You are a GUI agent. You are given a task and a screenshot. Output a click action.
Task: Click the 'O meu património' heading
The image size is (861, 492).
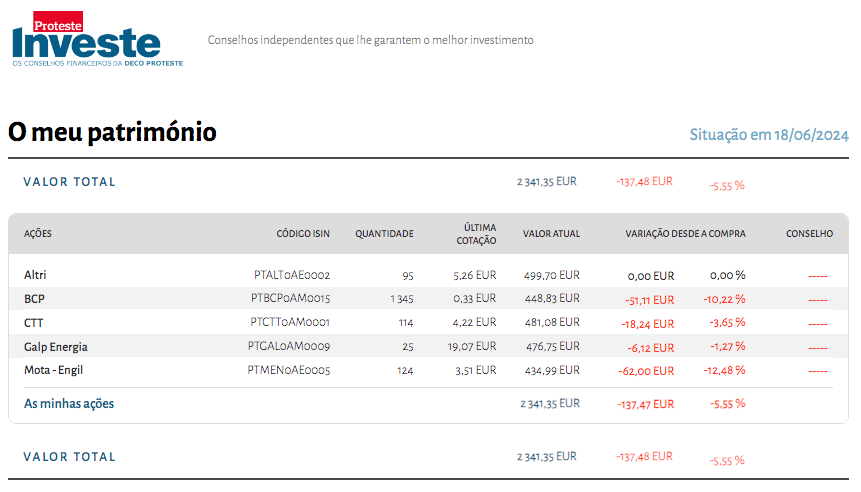point(113,132)
